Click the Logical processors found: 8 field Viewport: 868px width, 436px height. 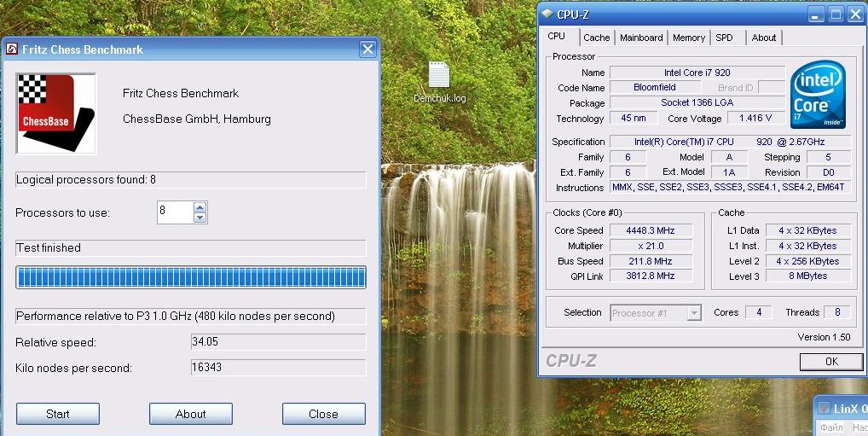tap(191, 179)
